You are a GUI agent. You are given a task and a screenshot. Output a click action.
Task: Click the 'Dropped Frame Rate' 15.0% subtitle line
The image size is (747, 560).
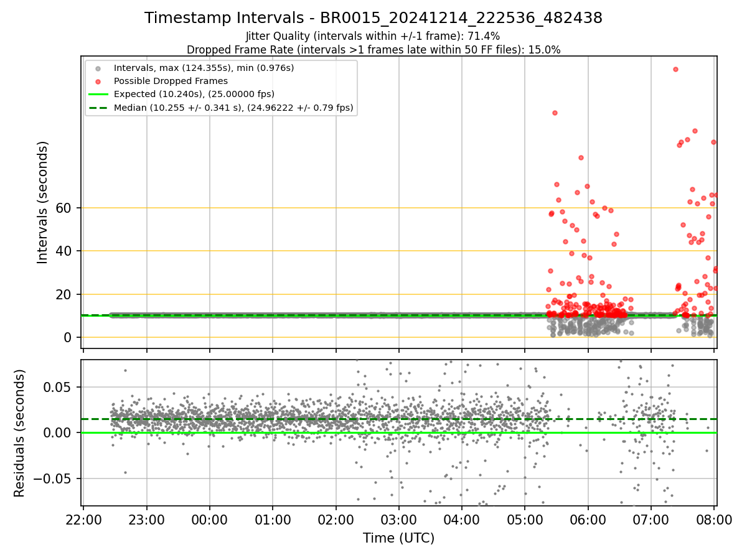[x=374, y=50]
